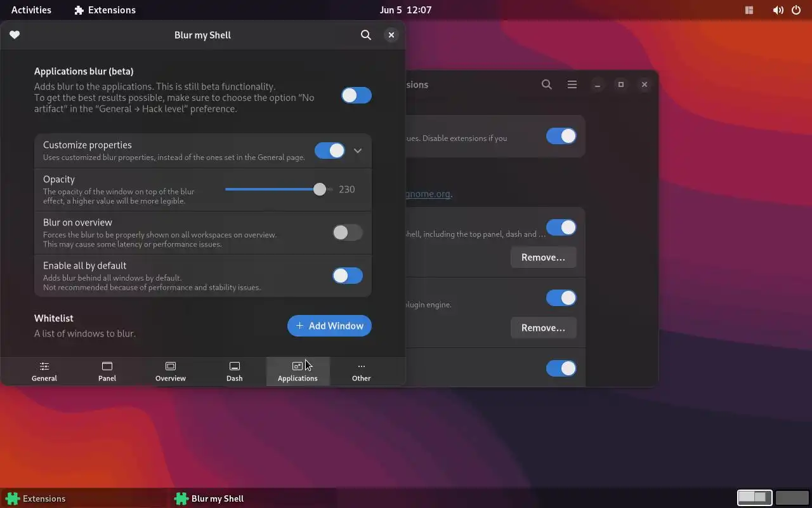Image resolution: width=812 pixels, height=508 pixels.
Task: Toggle the Applications blur (beta) switch
Action: (357, 95)
